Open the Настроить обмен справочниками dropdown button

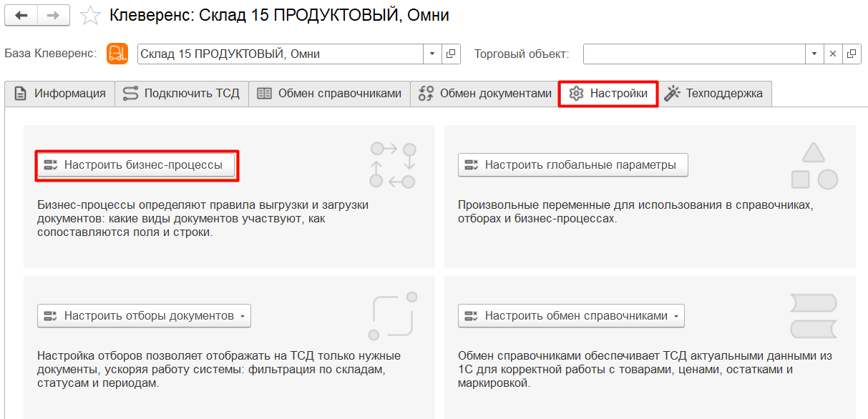tap(571, 316)
